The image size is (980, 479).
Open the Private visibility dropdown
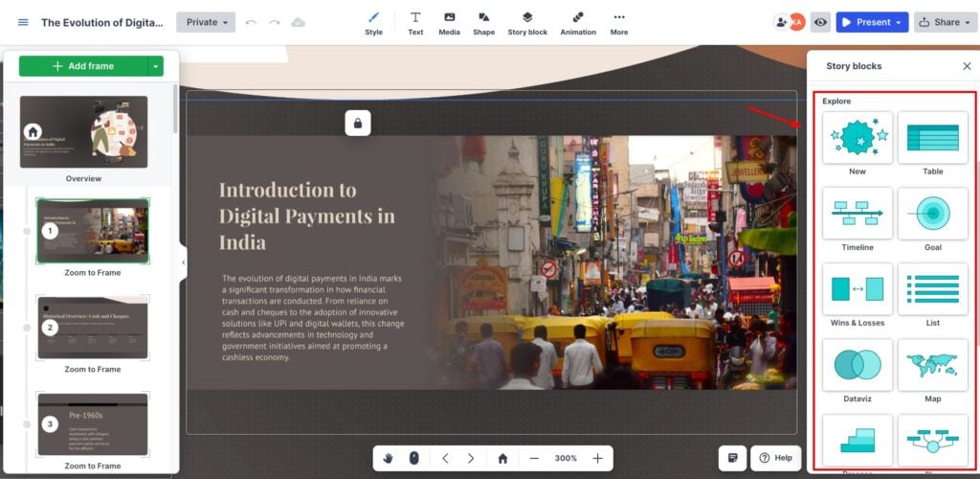206,22
